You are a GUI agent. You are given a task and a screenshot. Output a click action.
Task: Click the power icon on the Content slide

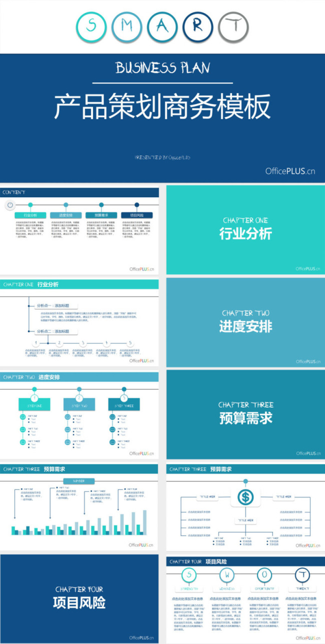[x=10, y=205]
